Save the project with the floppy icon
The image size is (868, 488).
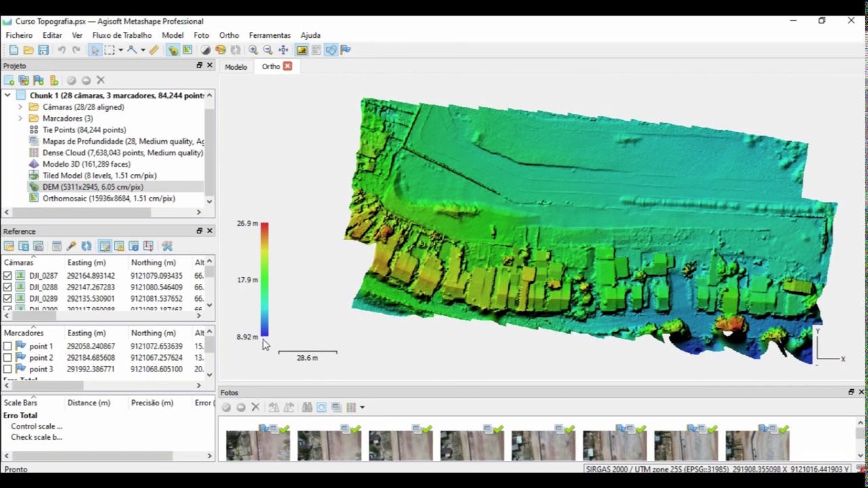click(x=43, y=50)
